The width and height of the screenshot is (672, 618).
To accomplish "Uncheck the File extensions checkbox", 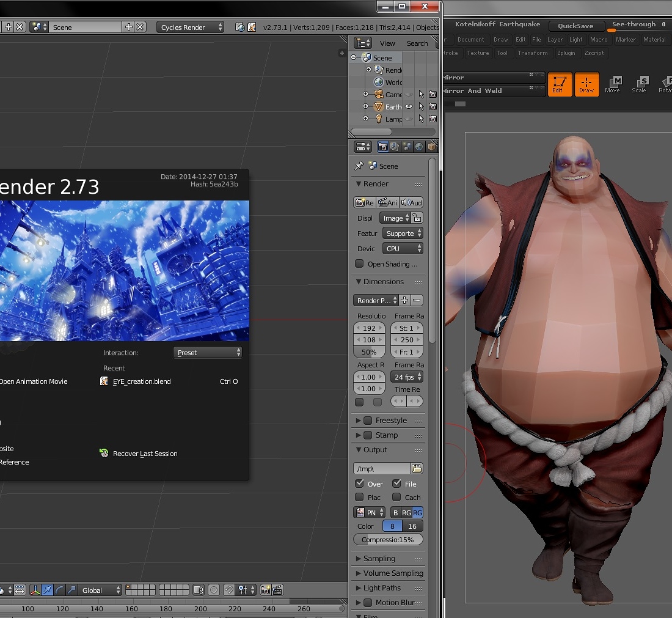I will pyautogui.click(x=397, y=484).
